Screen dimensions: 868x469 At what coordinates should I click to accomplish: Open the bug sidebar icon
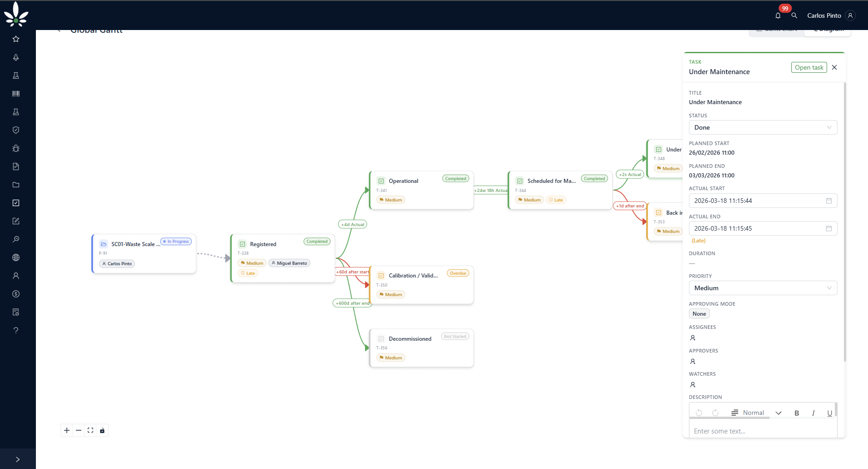click(x=16, y=148)
